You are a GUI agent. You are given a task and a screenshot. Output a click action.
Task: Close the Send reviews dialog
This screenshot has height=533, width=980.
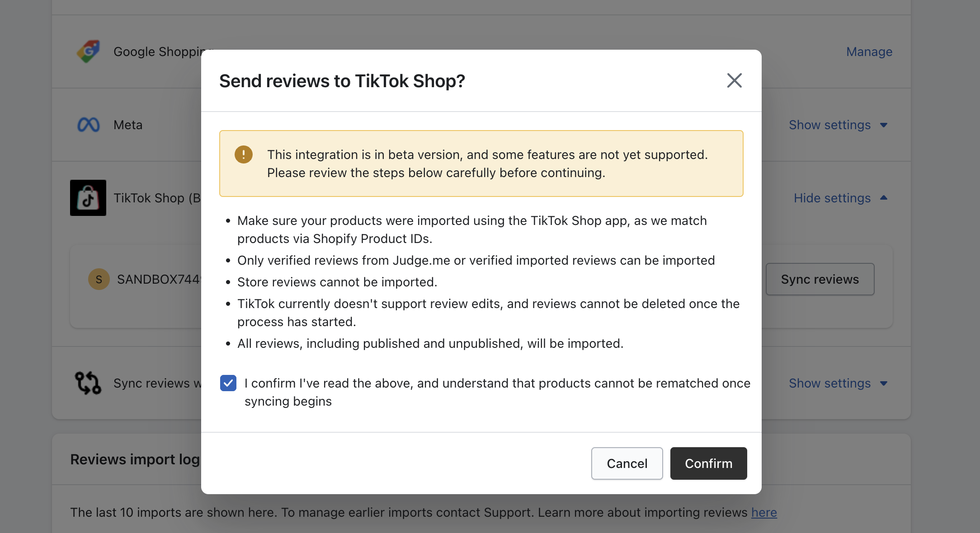[734, 81]
